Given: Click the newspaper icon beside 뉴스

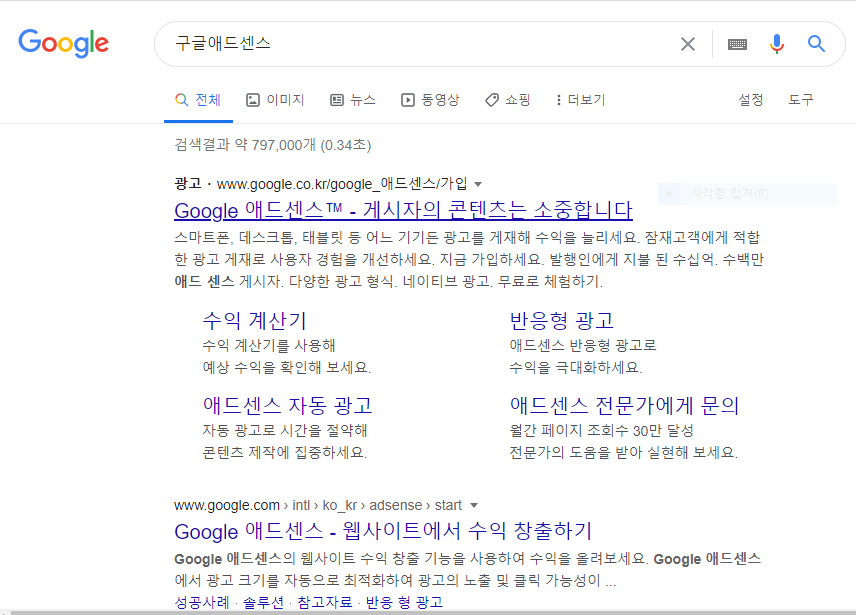Looking at the screenshot, I should [x=337, y=100].
